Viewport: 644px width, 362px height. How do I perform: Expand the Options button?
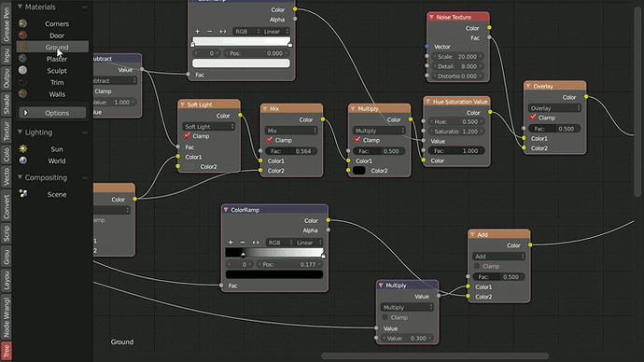[52, 113]
